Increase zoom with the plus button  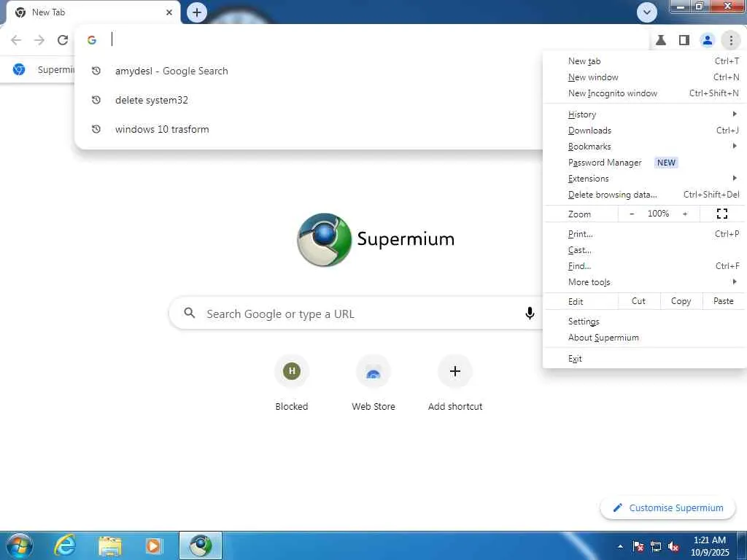click(x=685, y=214)
